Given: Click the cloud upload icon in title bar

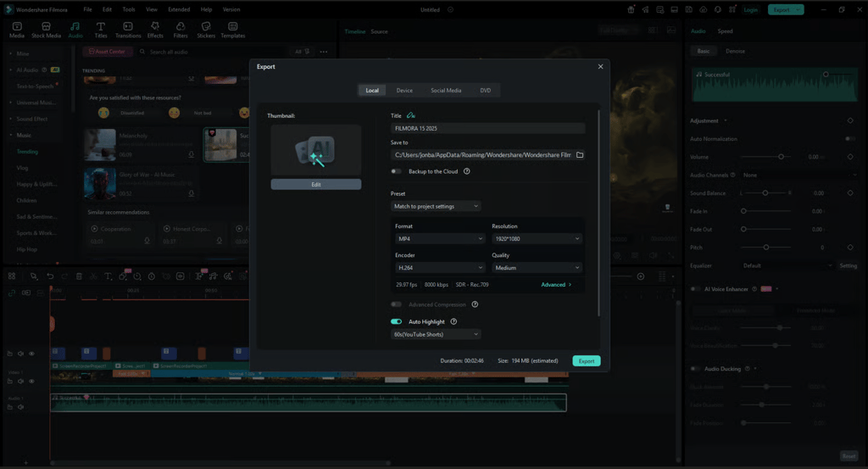Looking at the screenshot, I should (703, 9).
